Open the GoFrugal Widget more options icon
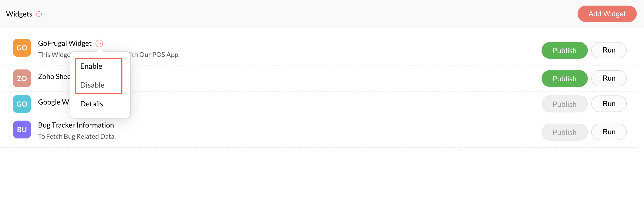 [x=99, y=43]
